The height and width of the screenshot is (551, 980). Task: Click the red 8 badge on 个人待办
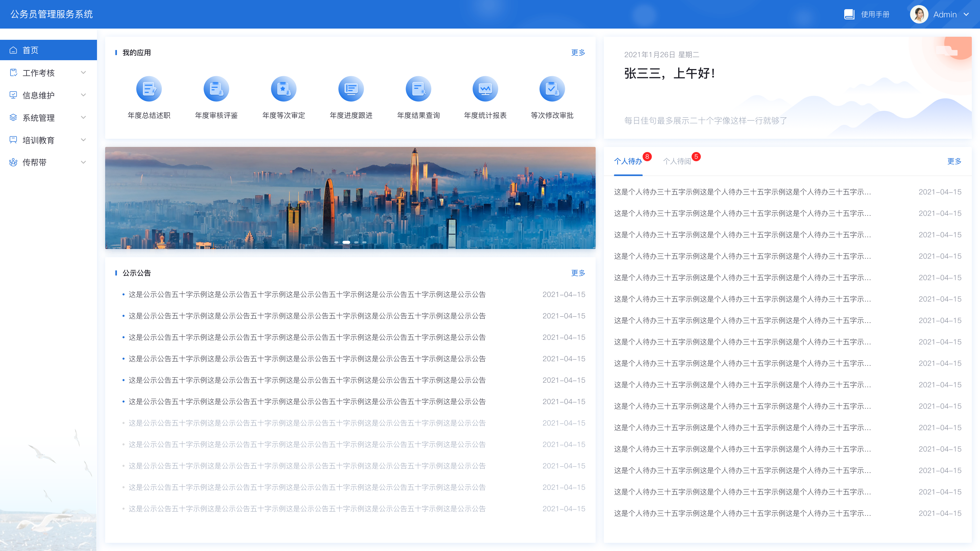[647, 156]
